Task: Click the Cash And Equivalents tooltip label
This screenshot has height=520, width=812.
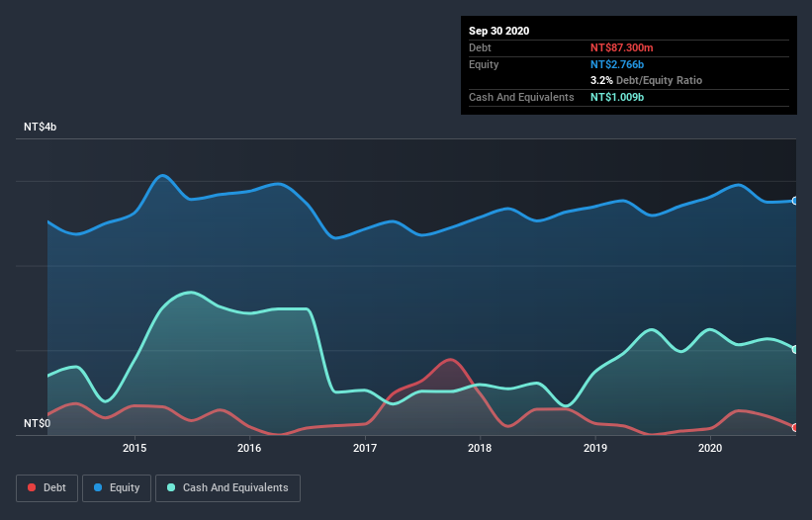Action: (x=521, y=97)
